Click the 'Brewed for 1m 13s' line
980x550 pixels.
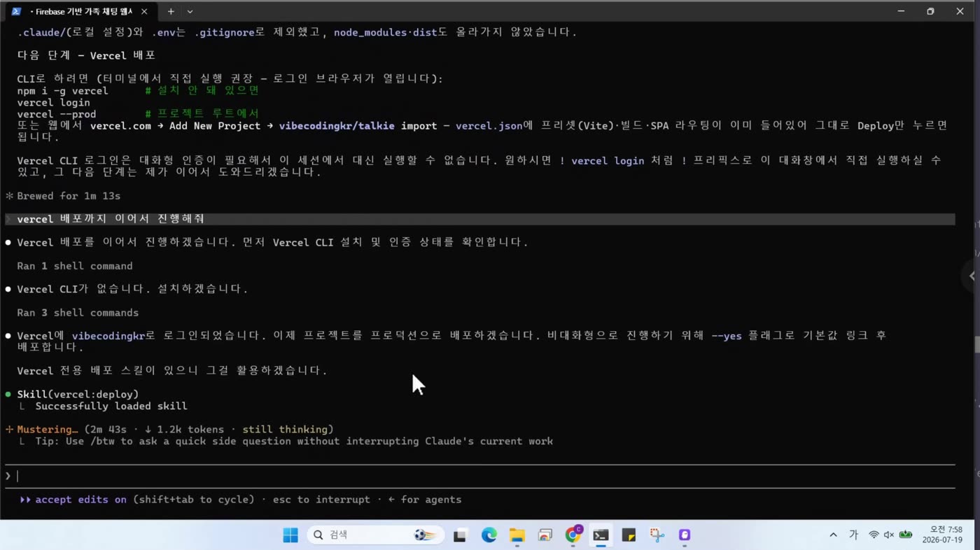click(x=69, y=196)
